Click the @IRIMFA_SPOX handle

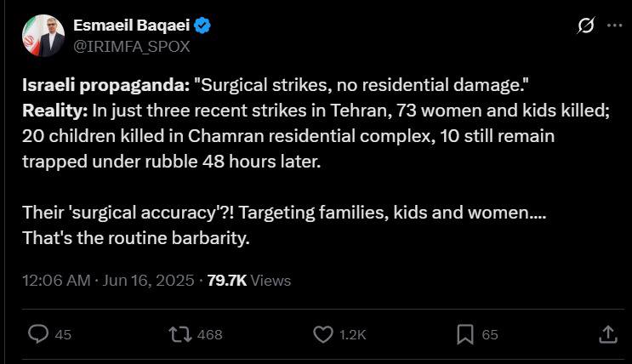[x=131, y=47]
